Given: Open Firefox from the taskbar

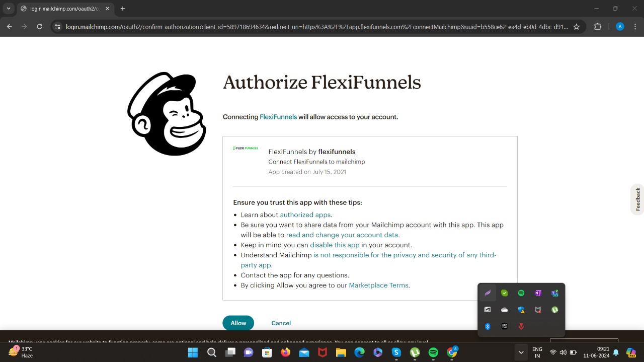Looking at the screenshot, I should tap(285, 352).
